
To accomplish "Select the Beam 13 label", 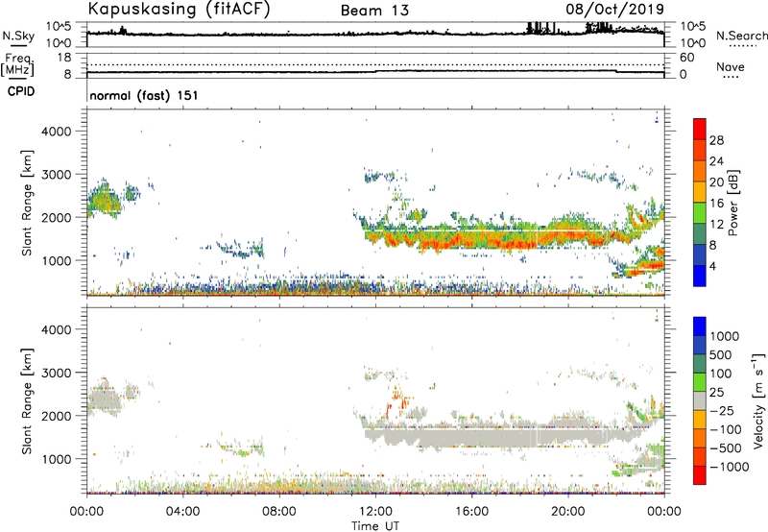I will click(374, 11).
